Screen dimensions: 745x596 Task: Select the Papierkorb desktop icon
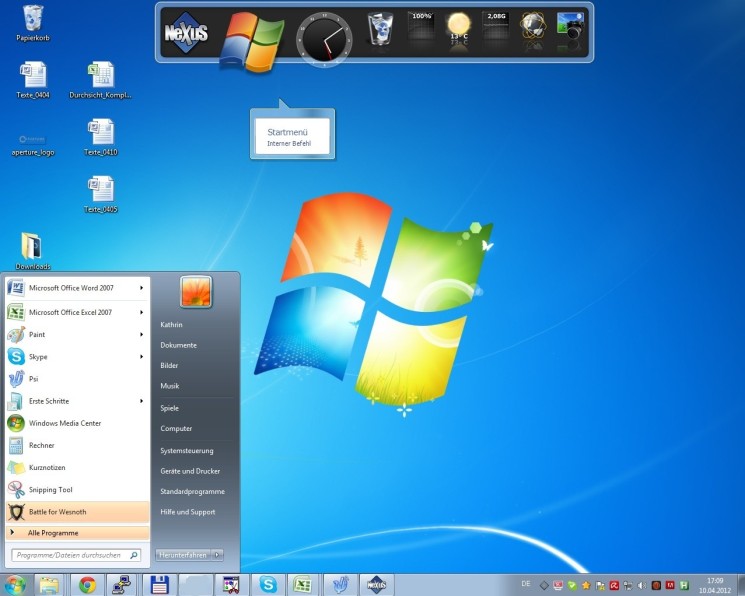point(33,23)
